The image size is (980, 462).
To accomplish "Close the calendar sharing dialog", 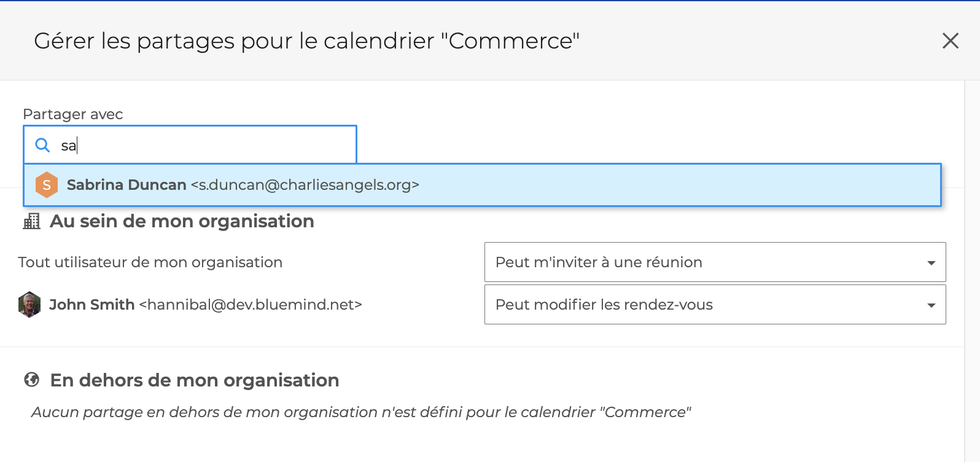I will [951, 41].
